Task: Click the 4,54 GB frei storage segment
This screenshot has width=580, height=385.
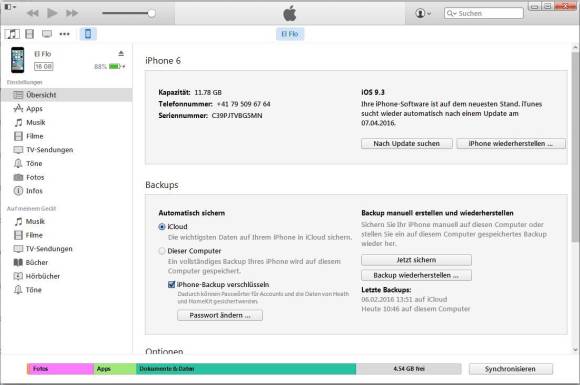Action: 408,369
